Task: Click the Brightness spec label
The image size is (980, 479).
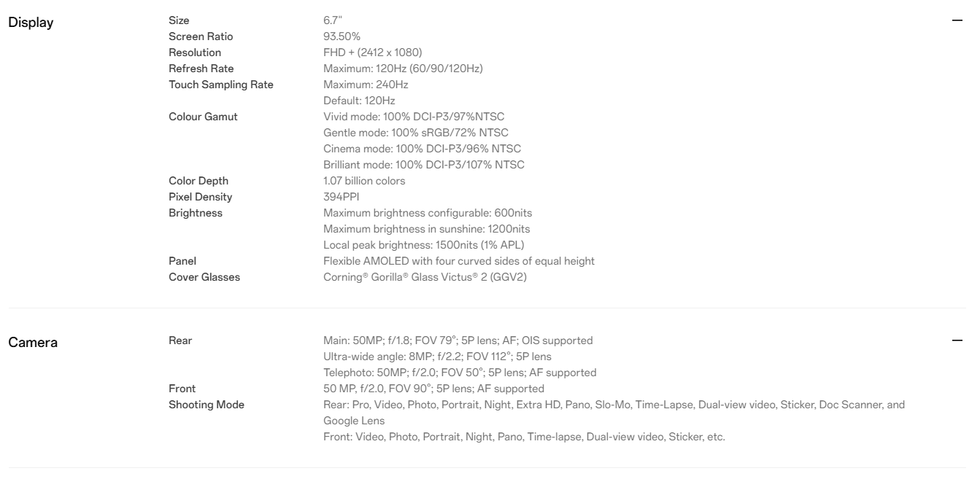Action: (196, 213)
